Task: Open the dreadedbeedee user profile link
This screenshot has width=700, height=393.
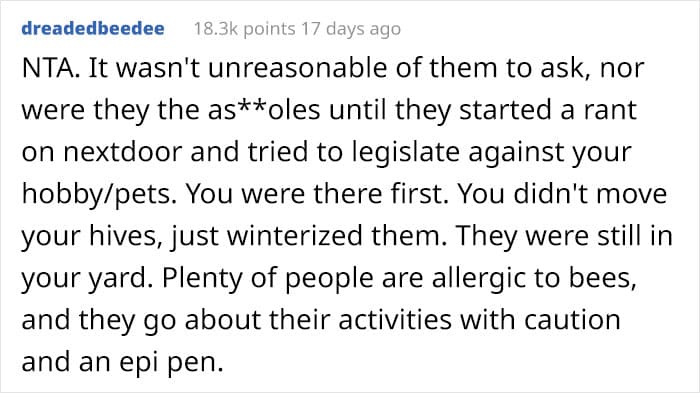Action: coord(93,29)
